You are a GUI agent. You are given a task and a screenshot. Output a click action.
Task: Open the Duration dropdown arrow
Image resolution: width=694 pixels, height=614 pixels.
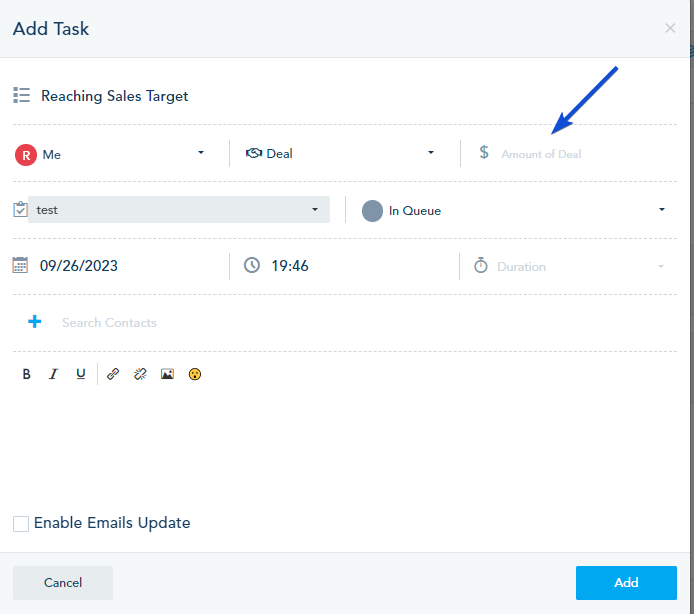pyautogui.click(x=661, y=266)
